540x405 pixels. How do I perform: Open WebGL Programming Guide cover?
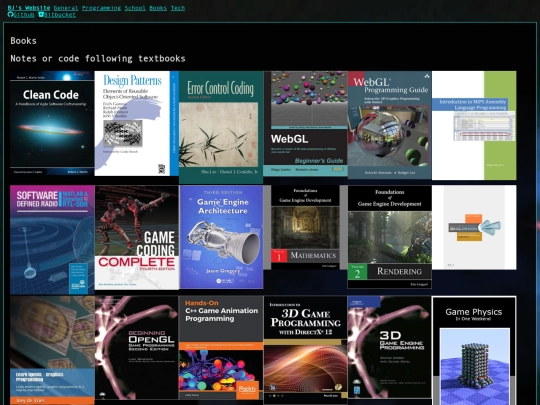point(390,125)
